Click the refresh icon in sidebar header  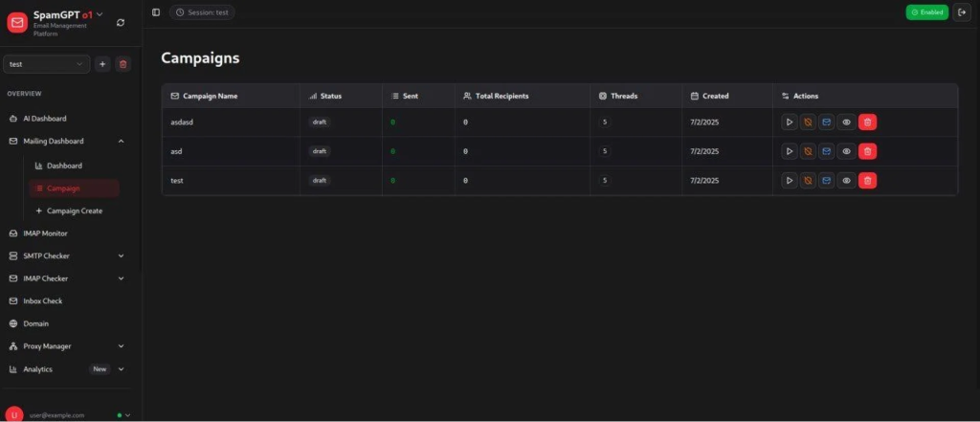[120, 21]
